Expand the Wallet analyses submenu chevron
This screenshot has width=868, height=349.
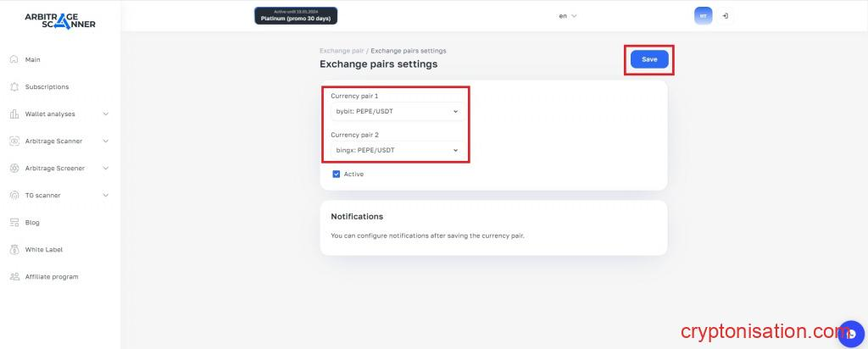coord(105,114)
